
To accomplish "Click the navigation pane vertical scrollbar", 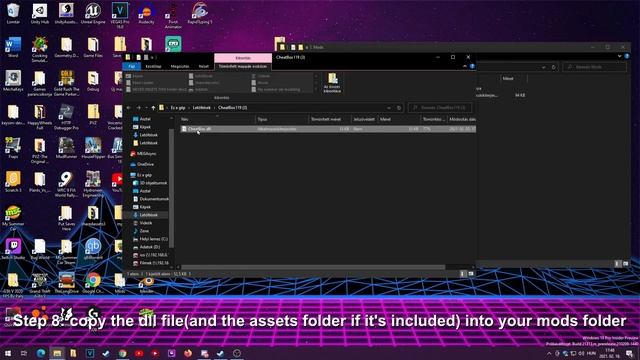I will (x=172, y=188).
